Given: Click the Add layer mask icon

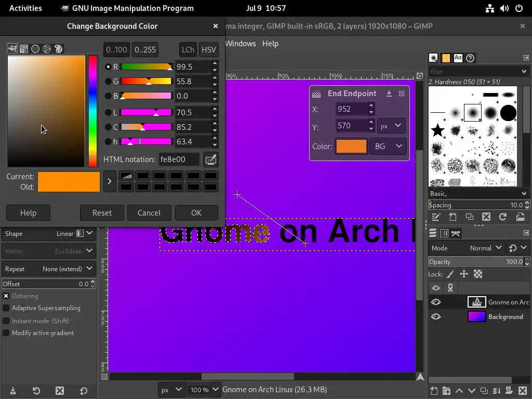Looking at the screenshot, I should 509,391.
